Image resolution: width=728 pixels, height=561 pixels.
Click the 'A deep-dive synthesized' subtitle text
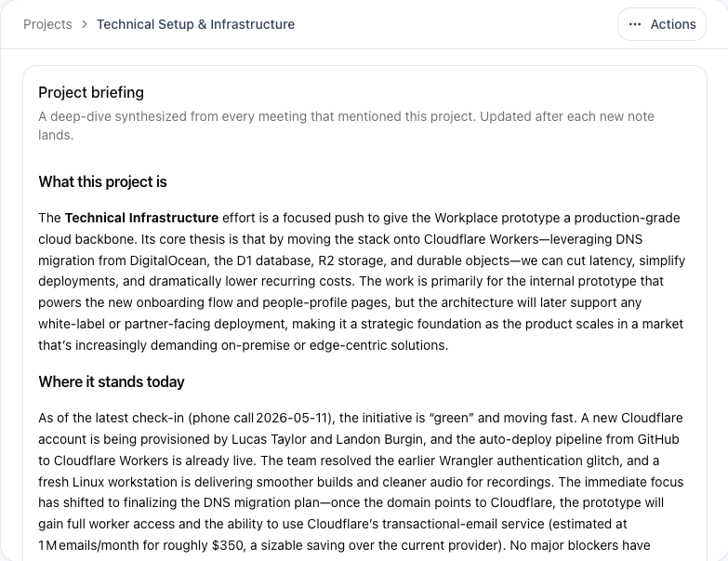point(346,126)
